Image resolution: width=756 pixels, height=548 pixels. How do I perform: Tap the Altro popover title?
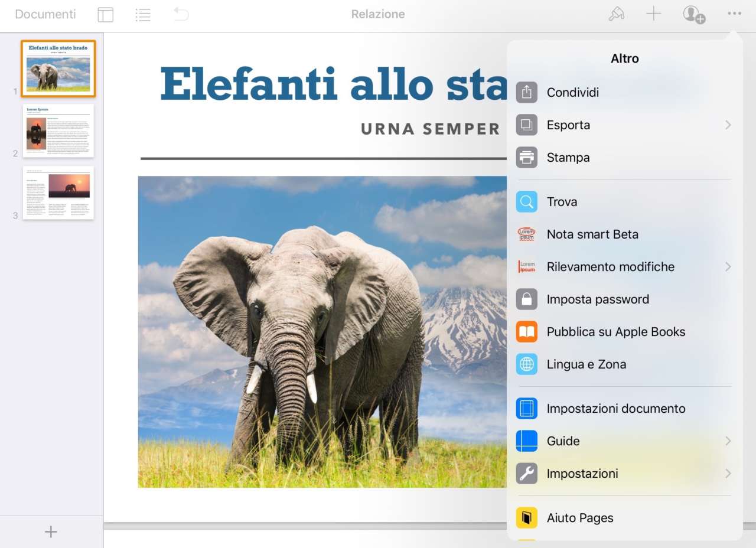point(625,58)
